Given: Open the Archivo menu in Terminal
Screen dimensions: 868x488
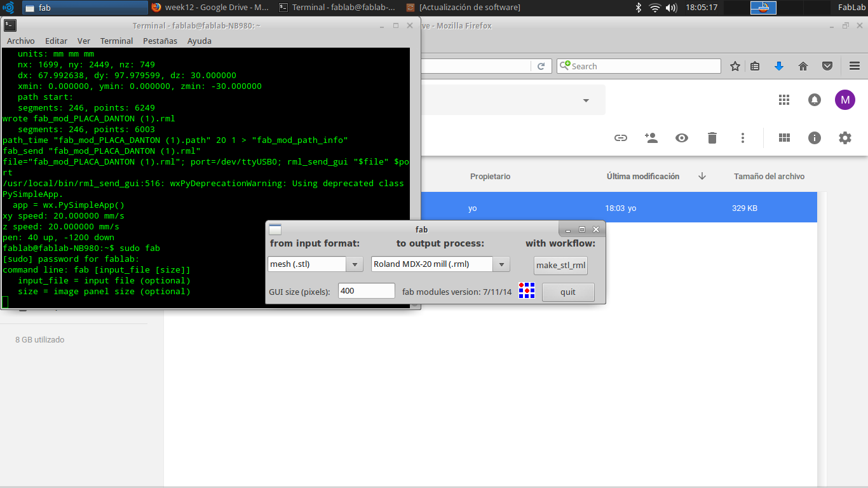Looking at the screenshot, I should (x=21, y=41).
